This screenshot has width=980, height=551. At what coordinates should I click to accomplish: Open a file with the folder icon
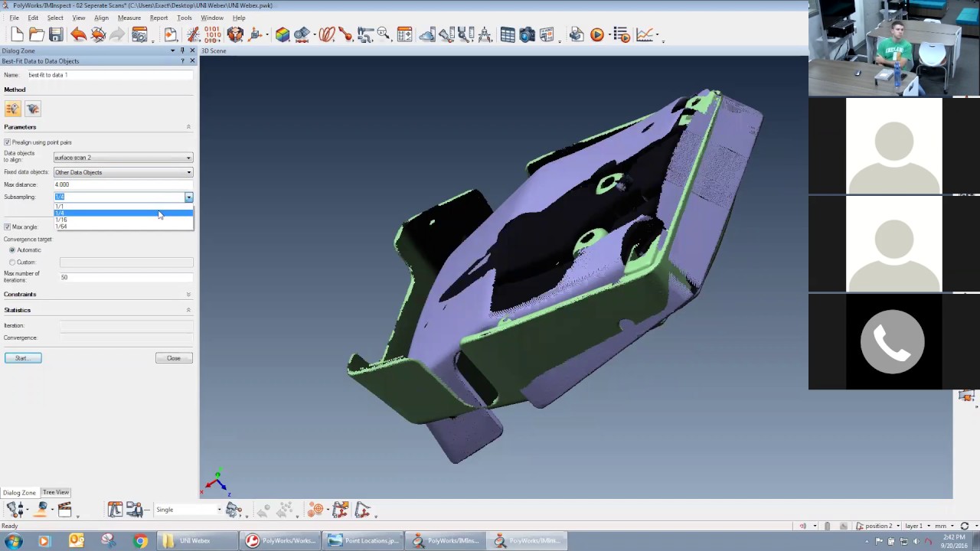point(36,34)
